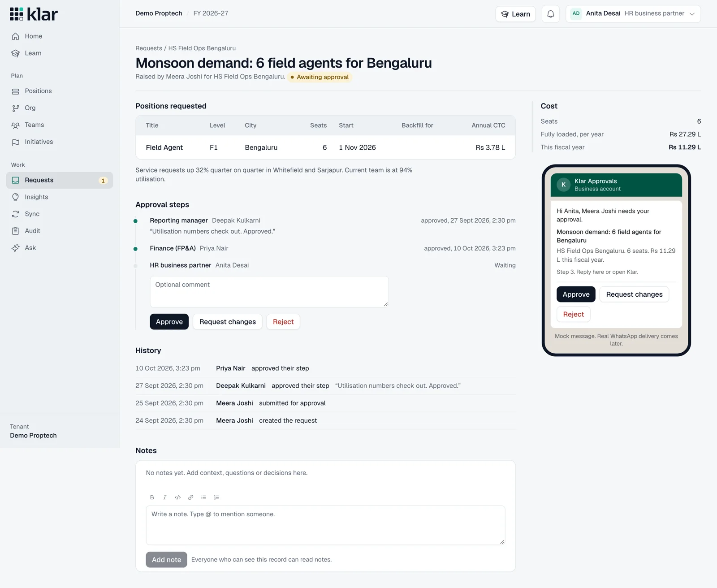Apply code formatting in notes toolbar
The height and width of the screenshot is (588, 717).
[x=177, y=497]
